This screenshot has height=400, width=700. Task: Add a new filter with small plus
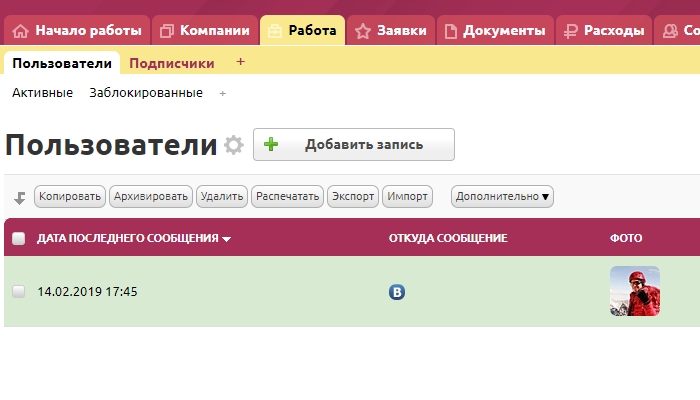(223, 93)
